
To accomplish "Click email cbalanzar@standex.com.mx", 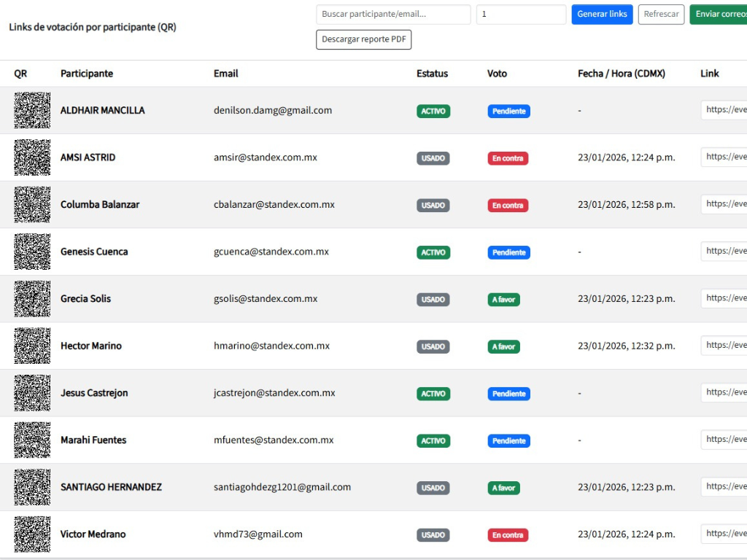I will click(x=274, y=205).
